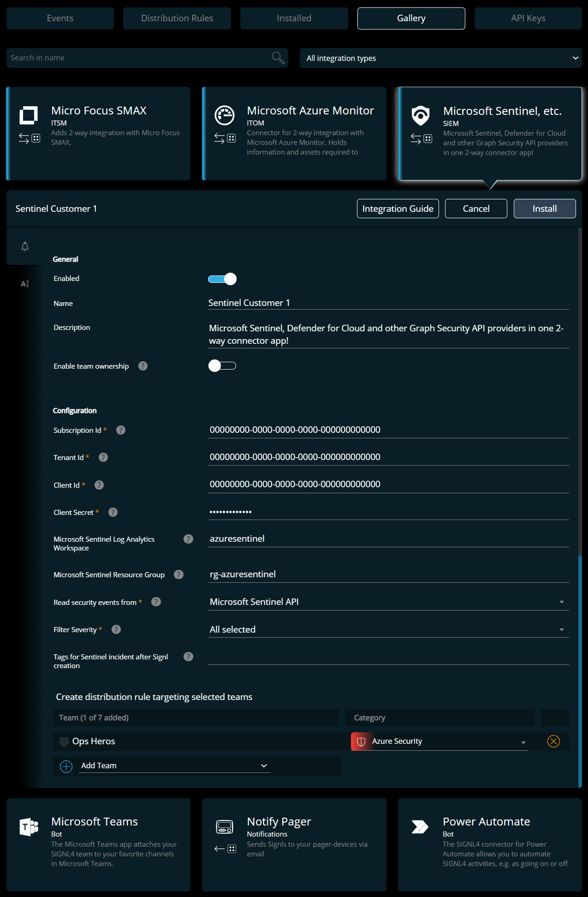The width and height of the screenshot is (588, 897).
Task: Click the Ops Heros team icon
Action: [64, 742]
